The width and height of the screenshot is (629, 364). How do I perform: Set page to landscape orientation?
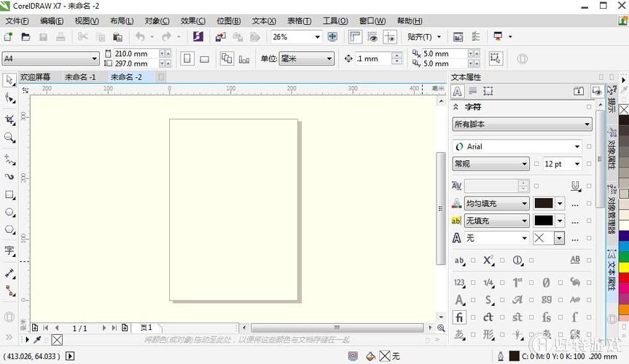[205, 59]
